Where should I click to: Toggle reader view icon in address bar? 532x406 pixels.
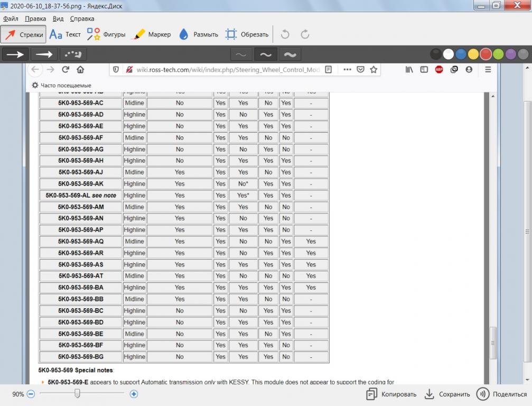pyautogui.click(x=328, y=70)
